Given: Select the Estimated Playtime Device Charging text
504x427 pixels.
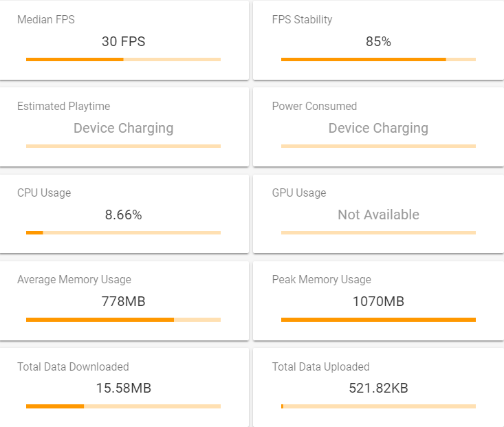Looking at the screenshot, I should [124, 128].
